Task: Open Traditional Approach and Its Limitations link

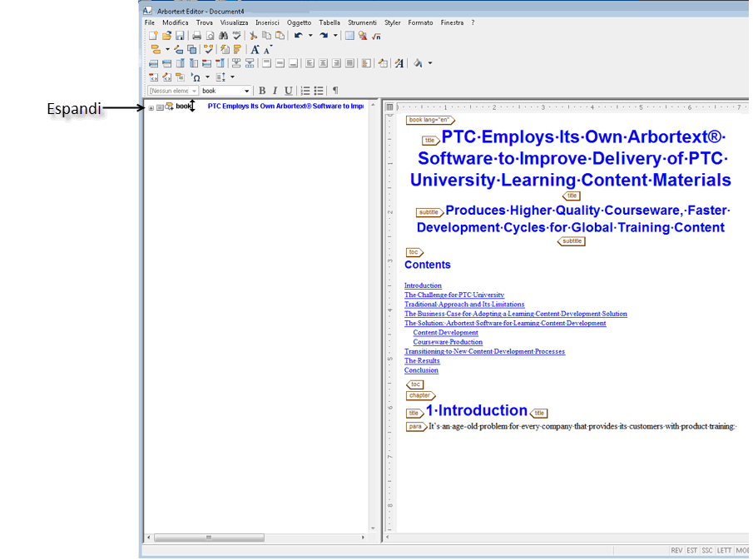Action: pos(464,305)
